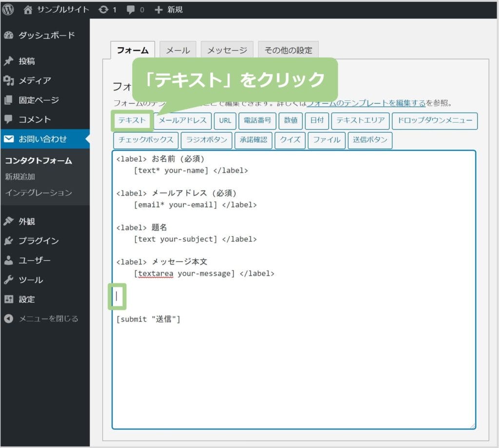Click メニューを閉じる to collapse the sidebar
499x448 pixels.
click(48, 318)
